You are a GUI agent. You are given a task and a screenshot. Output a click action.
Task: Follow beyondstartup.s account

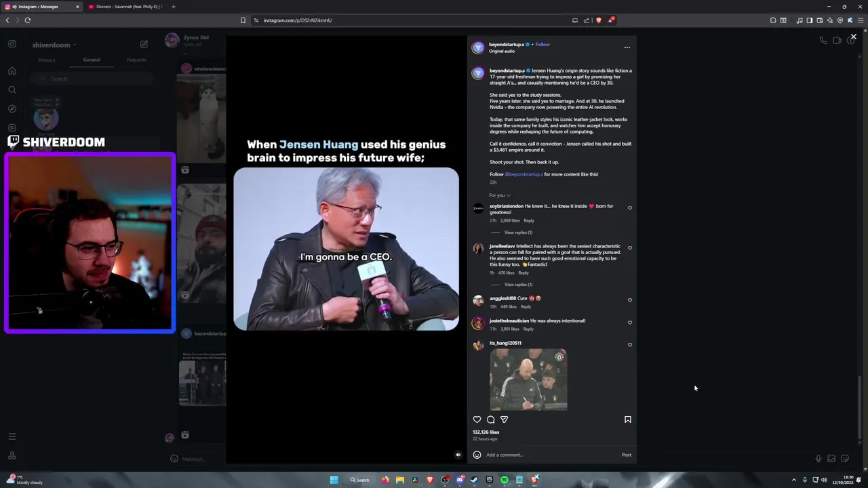pyautogui.click(x=542, y=45)
